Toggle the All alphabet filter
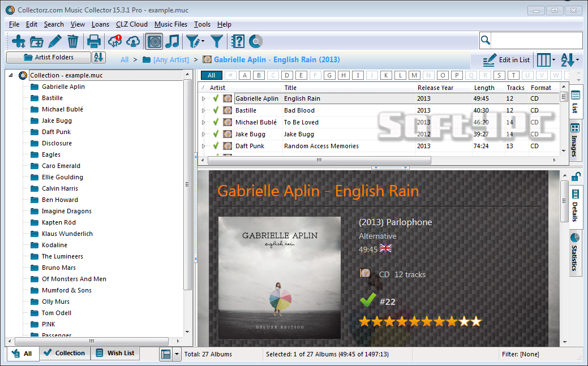The width and height of the screenshot is (588, 366). point(212,75)
